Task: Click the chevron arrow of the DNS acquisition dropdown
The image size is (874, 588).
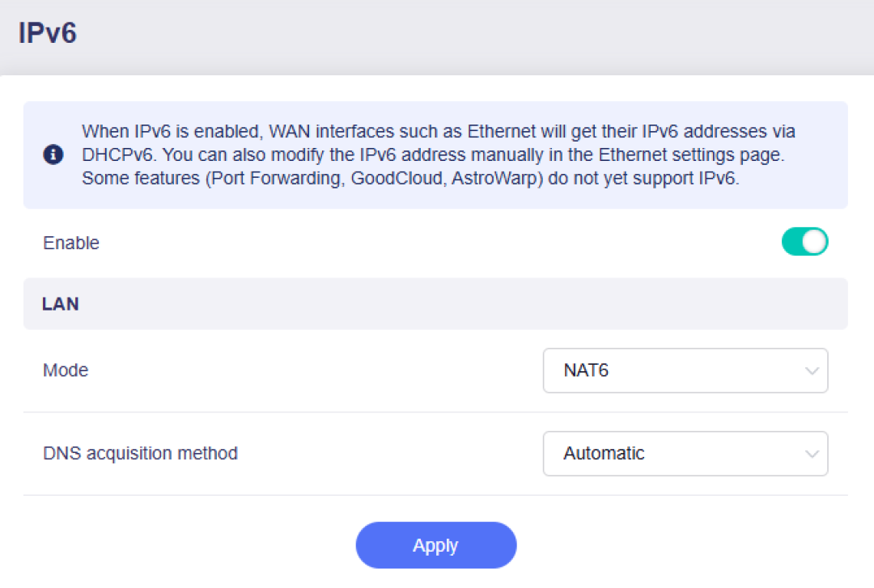Action: (x=812, y=454)
